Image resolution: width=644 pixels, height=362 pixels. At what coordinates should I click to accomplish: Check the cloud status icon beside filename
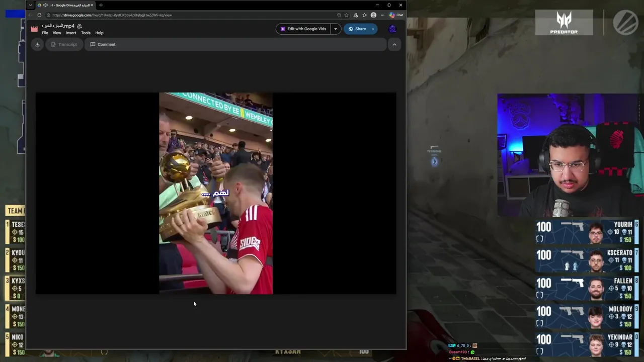(x=79, y=26)
